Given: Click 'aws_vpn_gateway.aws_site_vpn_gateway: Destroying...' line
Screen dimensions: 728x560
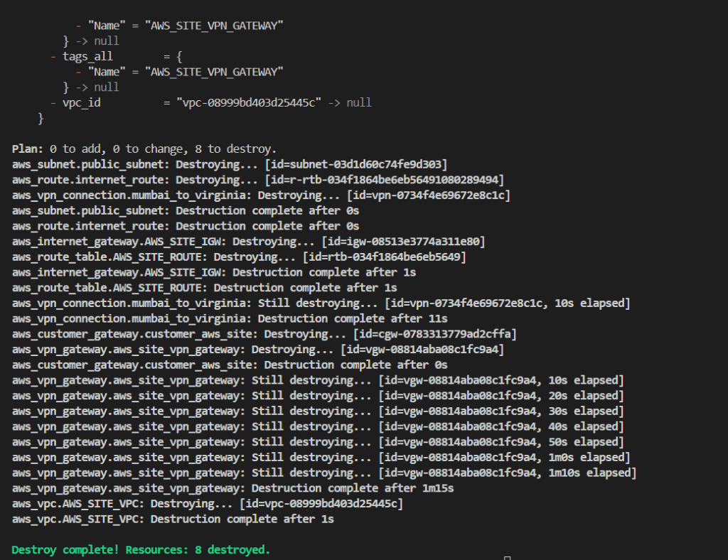Looking at the screenshot, I should 257,350.
